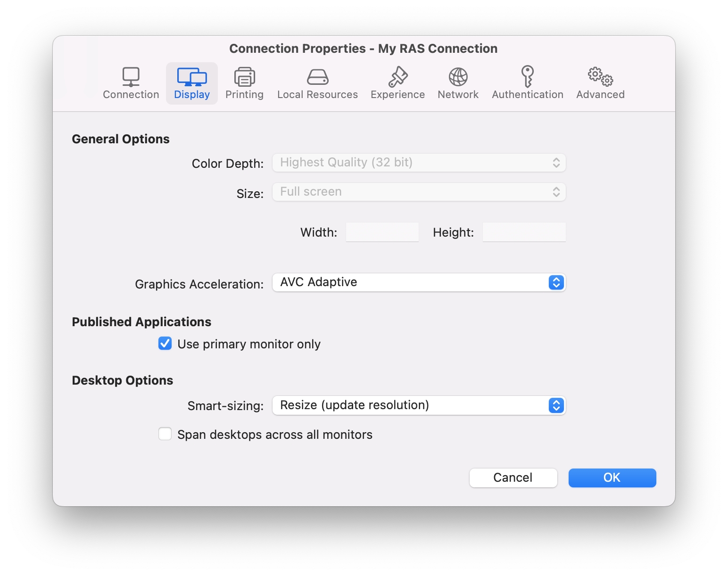Confirm settings with the OK button

click(x=612, y=477)
